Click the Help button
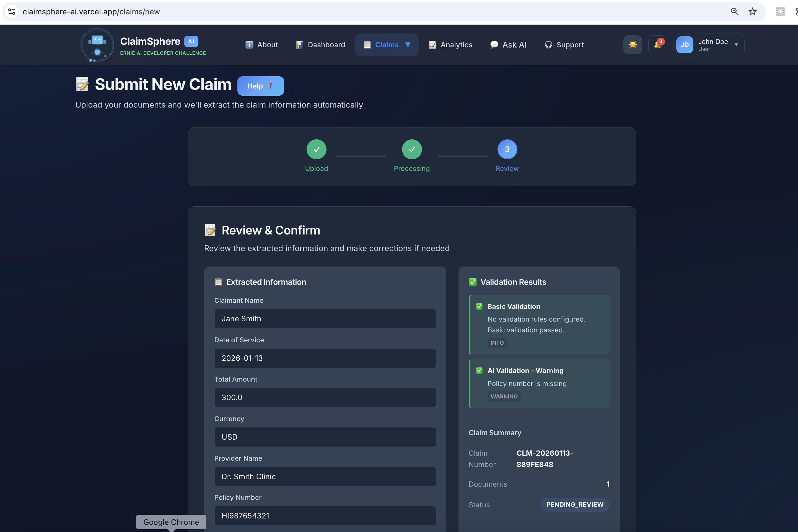 click(260, 86)
